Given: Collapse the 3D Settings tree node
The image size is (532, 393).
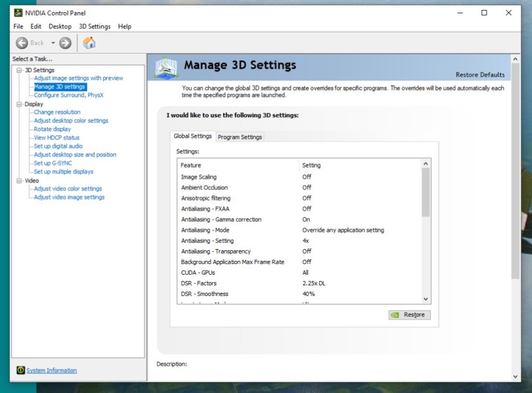Looking at the screenshot, I should click(x=19, y=70).
